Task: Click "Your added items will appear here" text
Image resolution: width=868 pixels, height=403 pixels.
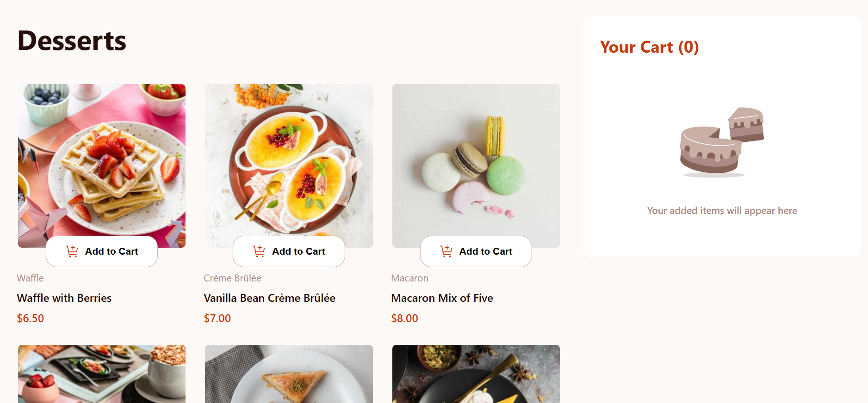Action: (x=722, y=211)
